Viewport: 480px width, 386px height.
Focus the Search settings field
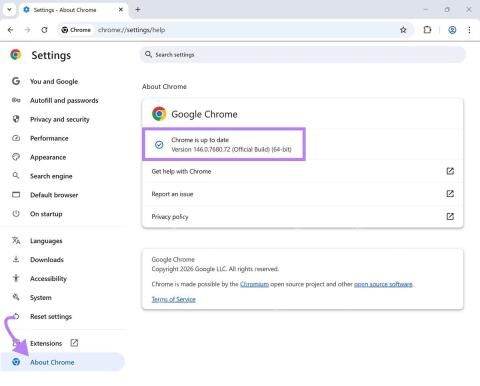click(x=303, y=55)
